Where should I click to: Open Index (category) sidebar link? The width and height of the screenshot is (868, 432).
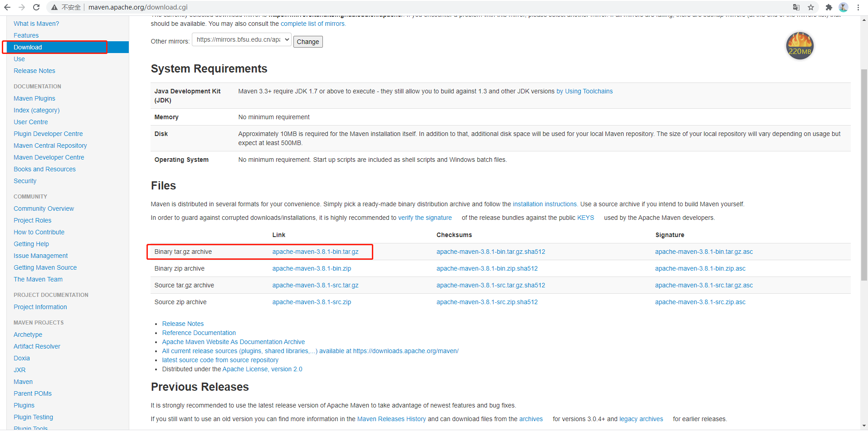(37, 110)
